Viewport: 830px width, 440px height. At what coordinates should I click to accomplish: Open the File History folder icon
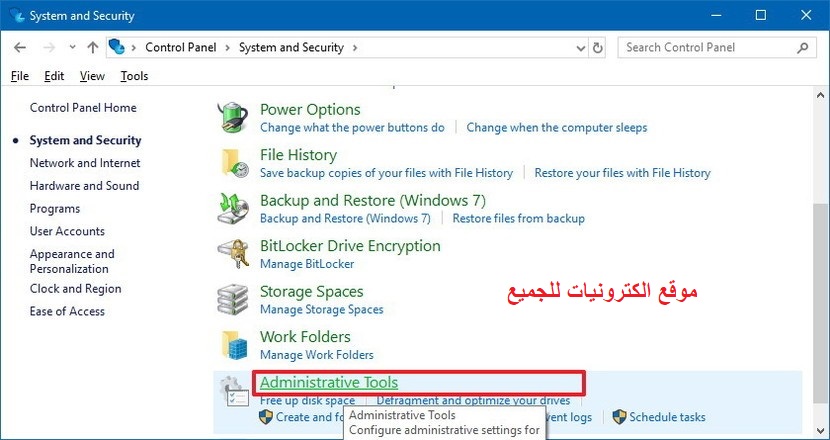(x=234, y=163)
